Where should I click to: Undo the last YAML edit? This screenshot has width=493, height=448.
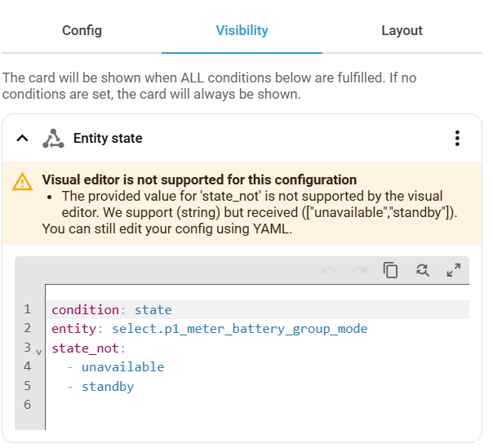coord(329,270)
